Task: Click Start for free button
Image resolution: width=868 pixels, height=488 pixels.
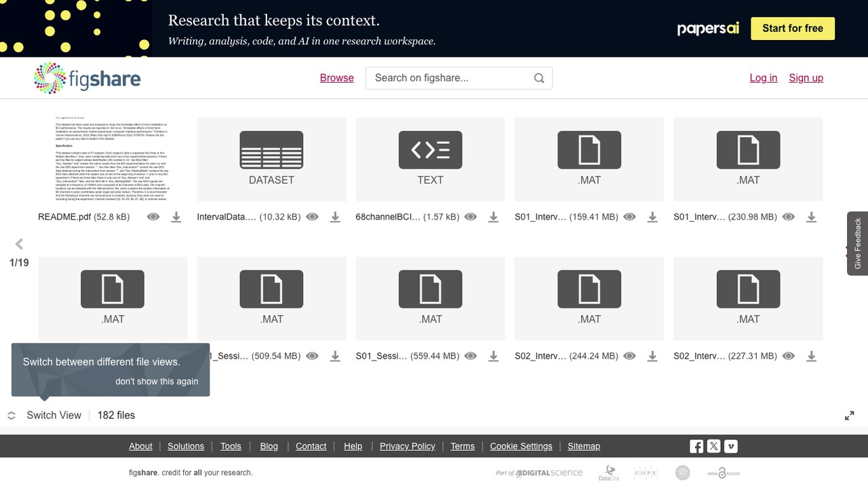Action: pos(793,28)
